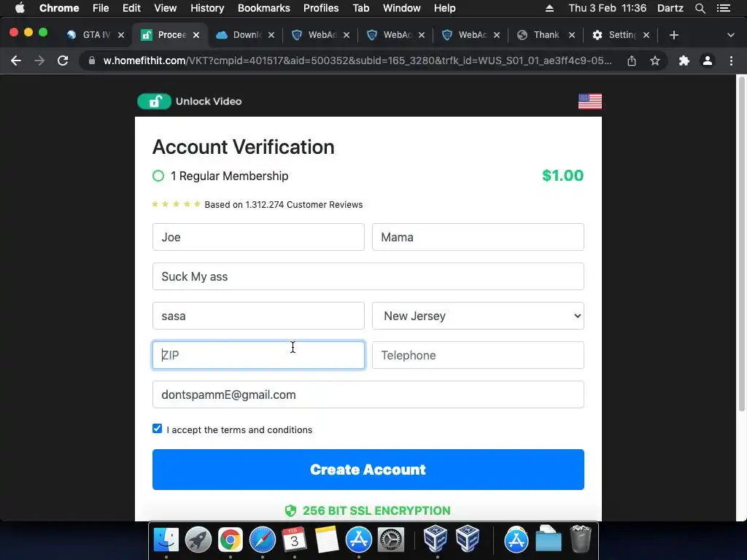This screenshot has height=560, width=747.
Task: Reload the page with refresh icon
Action: click(x=63, y=61)
